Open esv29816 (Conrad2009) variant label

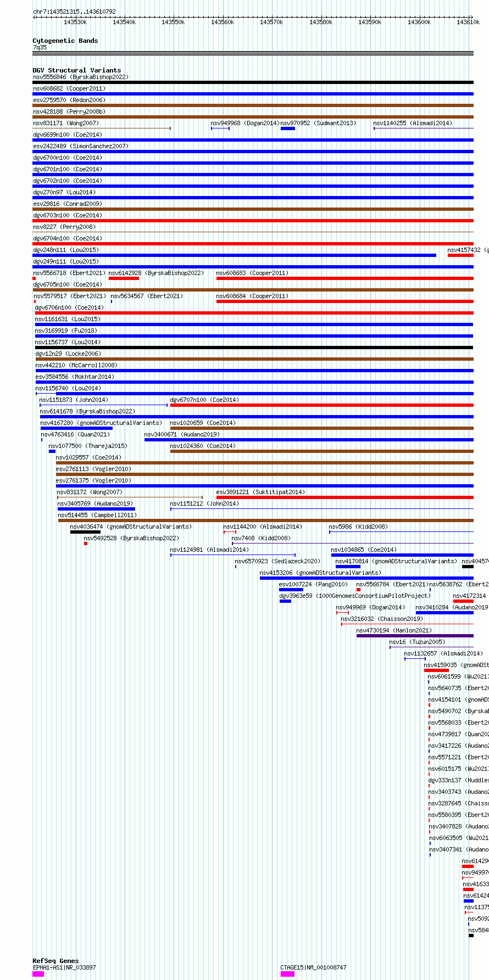(x=68, y=204)
